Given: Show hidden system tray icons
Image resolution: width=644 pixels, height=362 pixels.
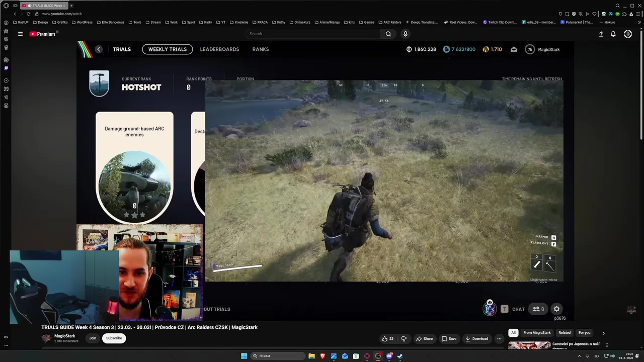Looking at the screenshot, I should pos(579,356).
